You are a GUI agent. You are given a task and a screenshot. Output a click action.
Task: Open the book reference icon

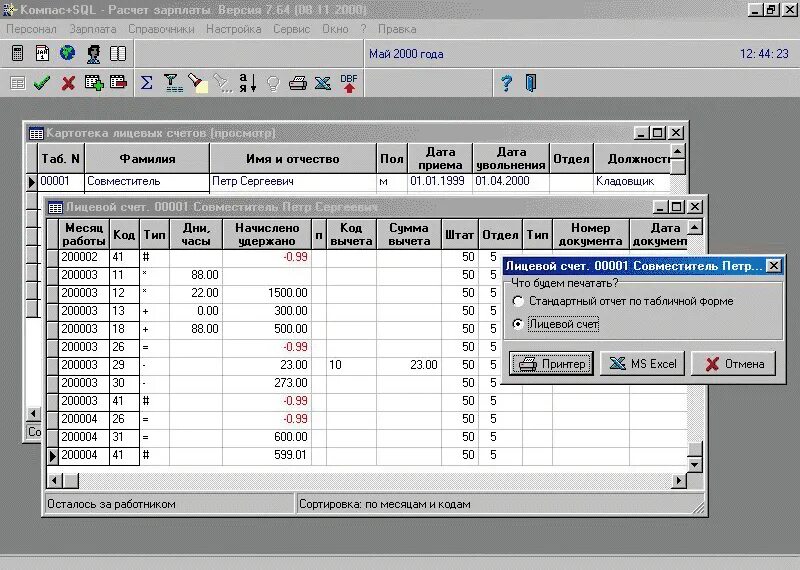[x=118, y=53]
